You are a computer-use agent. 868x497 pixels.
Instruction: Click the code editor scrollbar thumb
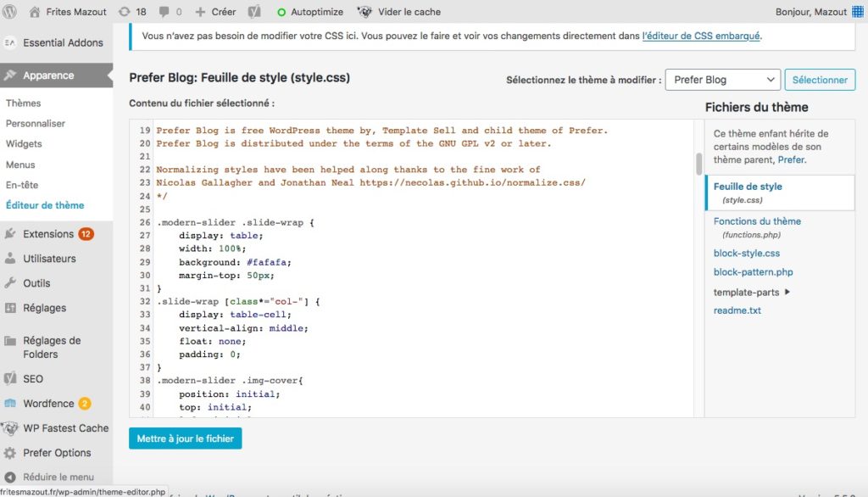(x=698, y=164)
